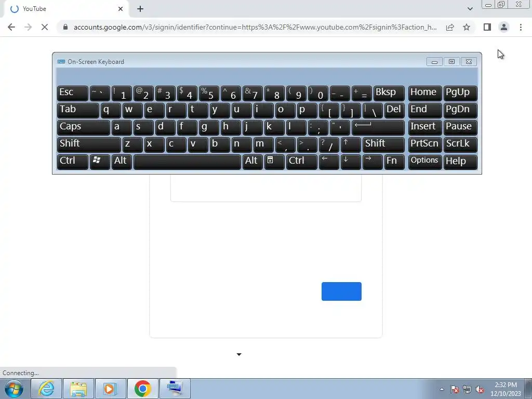Open the Windows Start menu

[14, 389]
